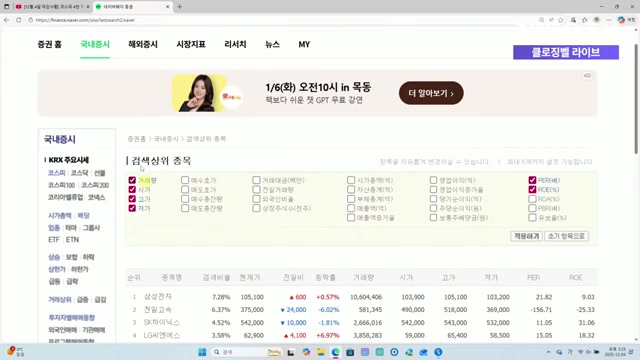The height and width of the screenshot is (360, 640).
Task: Open the browser settings and more menu
Action: pyautogui.click(x=609, y=20)
